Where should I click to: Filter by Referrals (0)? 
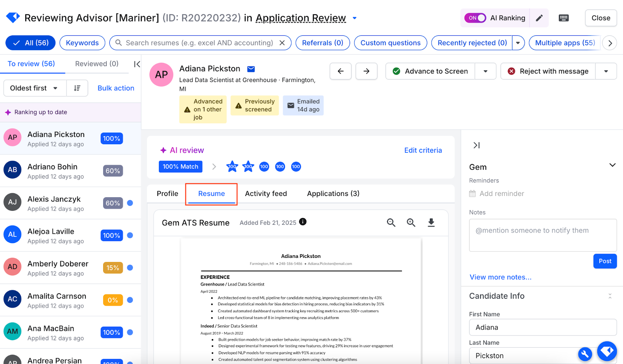click(323, 43)
